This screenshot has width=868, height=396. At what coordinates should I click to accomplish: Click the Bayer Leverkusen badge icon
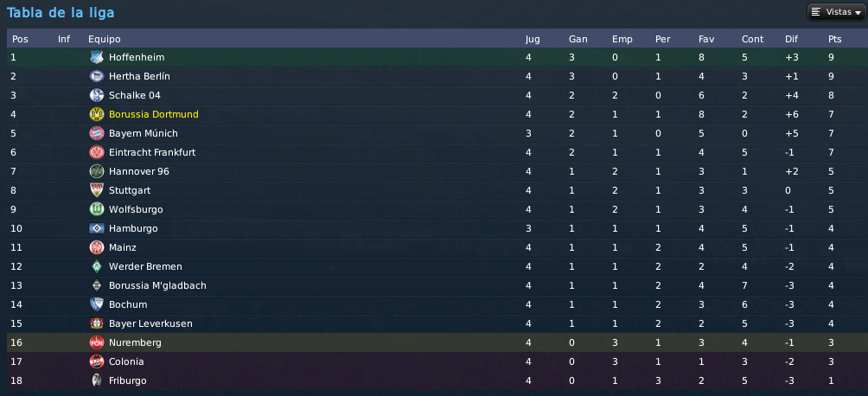96,323
